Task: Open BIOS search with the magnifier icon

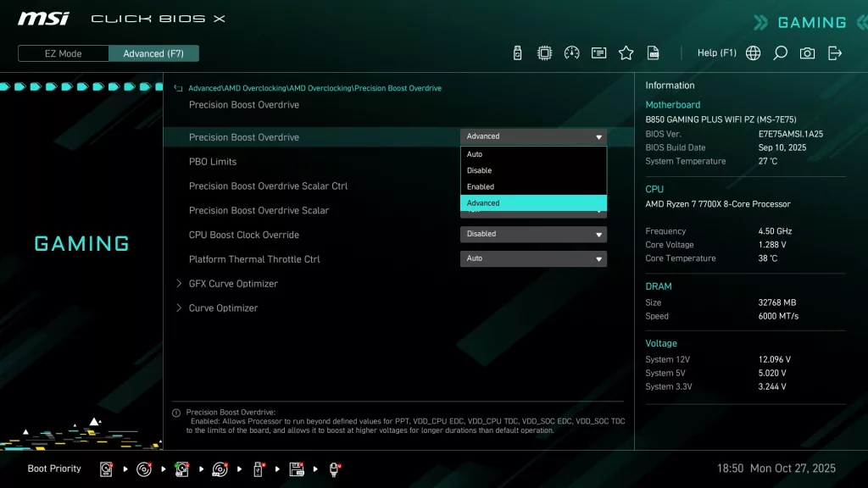Action: coord(780,53)
